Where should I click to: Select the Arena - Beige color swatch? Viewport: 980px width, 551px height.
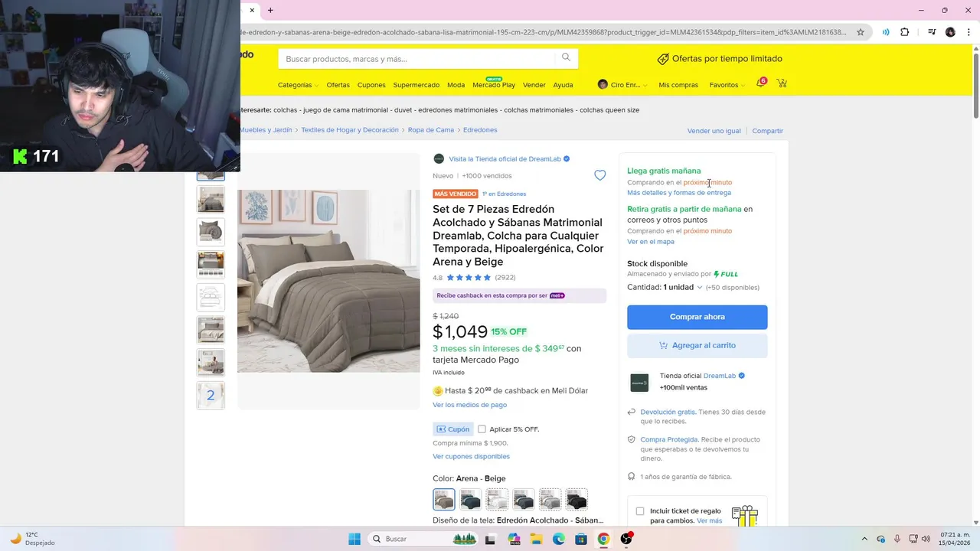click(x=443, y=500)
